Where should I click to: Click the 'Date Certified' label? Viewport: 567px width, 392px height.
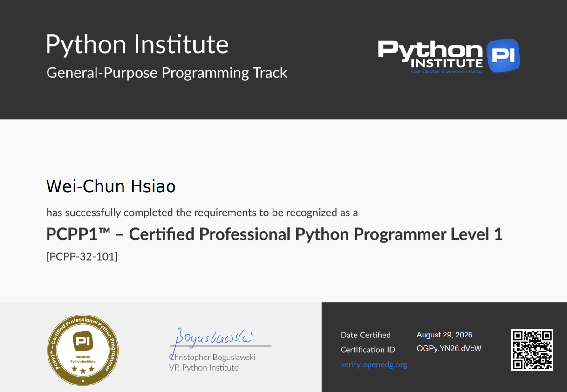coord(366,335)
